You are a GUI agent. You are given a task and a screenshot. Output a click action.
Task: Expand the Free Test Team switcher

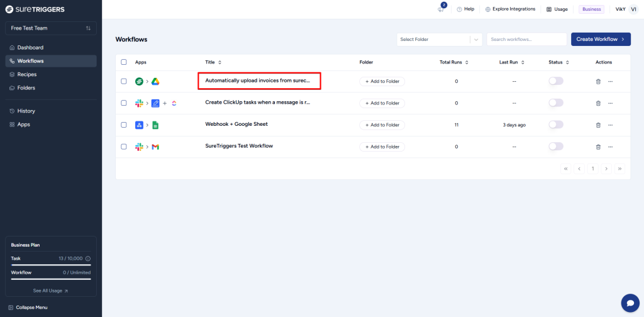(51, 28)
